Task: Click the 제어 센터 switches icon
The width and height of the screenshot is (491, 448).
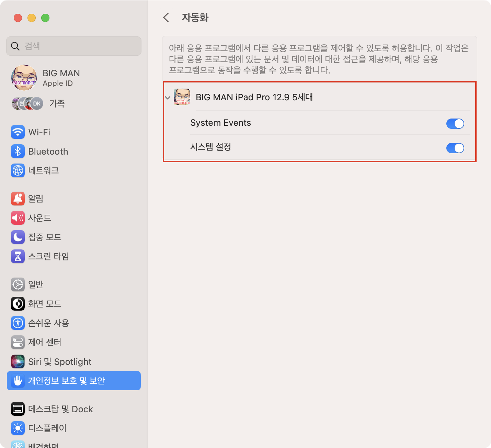Action: [18, 342]
